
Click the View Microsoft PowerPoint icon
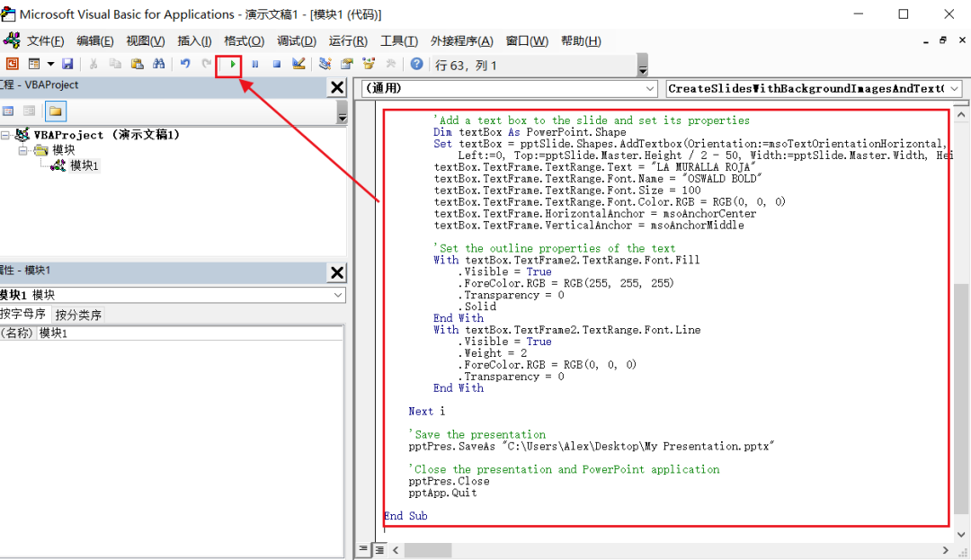[x=13, y=64]
